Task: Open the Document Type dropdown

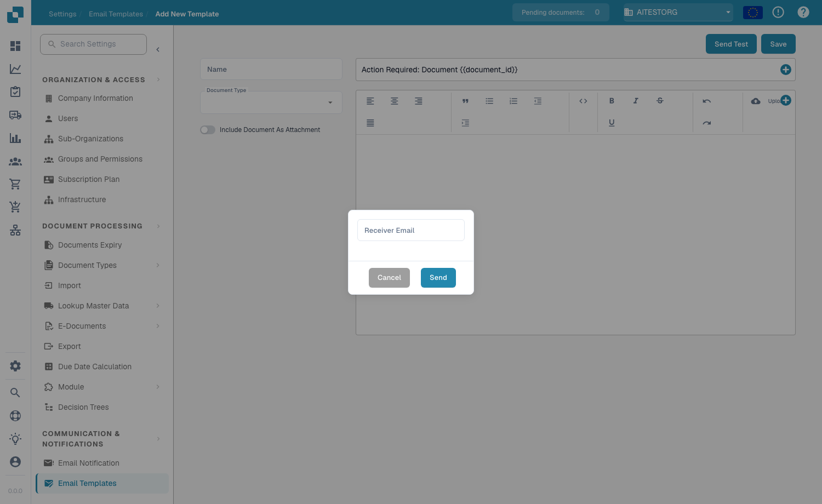Action: coord(271,102)
